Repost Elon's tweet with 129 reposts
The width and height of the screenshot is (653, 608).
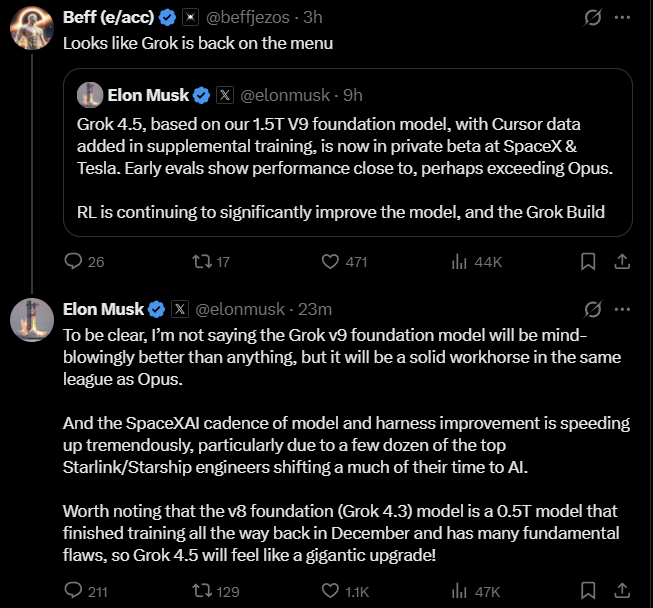tap(202, 591)
